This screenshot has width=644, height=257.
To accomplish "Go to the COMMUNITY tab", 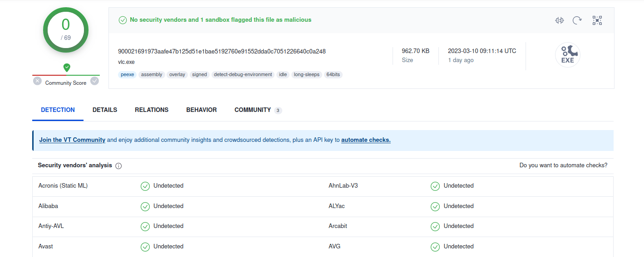I will tap(253, 110).
